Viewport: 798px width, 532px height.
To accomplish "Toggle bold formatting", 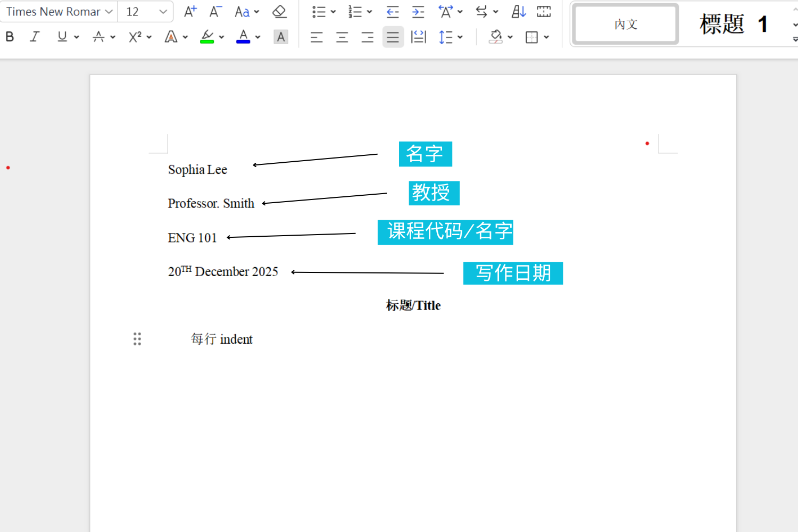I will tap(10, 37).
